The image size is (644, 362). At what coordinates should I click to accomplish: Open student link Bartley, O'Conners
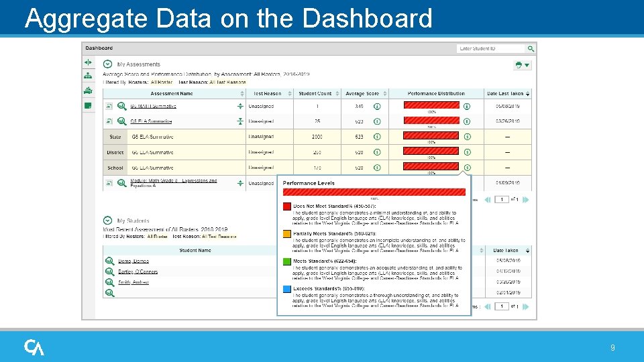pos(138,271)
